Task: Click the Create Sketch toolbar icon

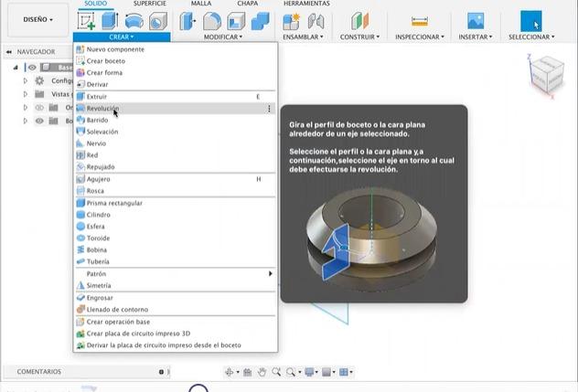Action: 86,21
